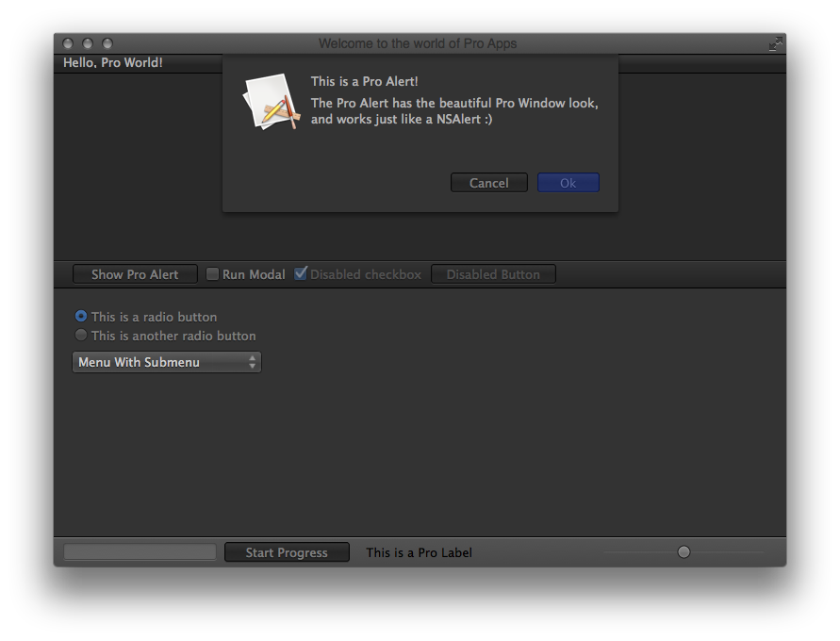Click the Disabled Button control
This screenshot has width=840, height=641.
click(493, 274)
